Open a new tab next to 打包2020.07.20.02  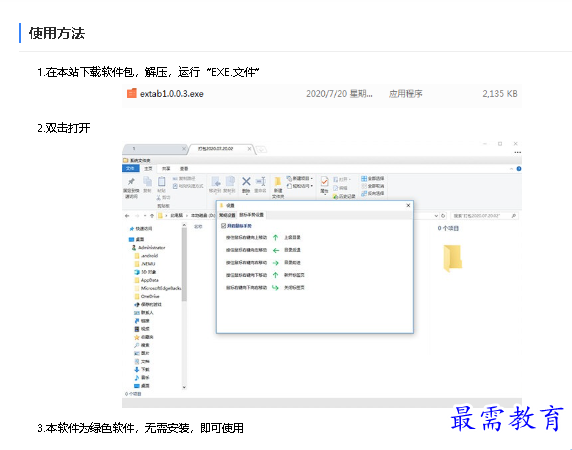261,149
